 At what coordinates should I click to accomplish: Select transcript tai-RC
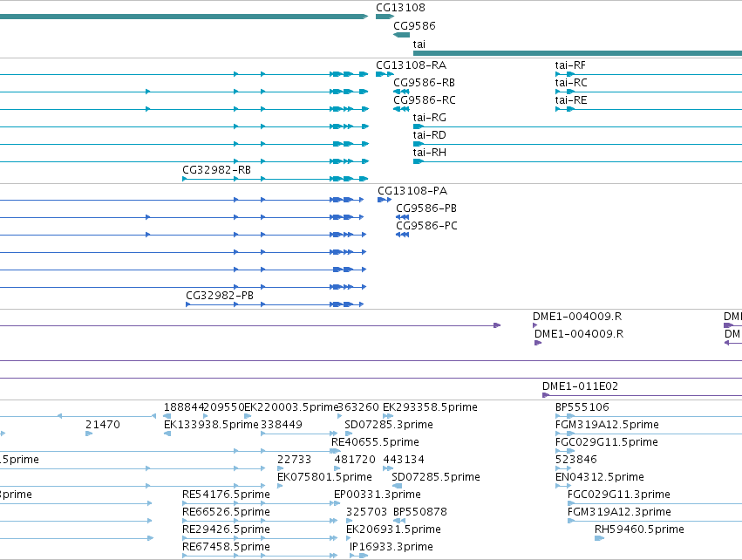571,82
